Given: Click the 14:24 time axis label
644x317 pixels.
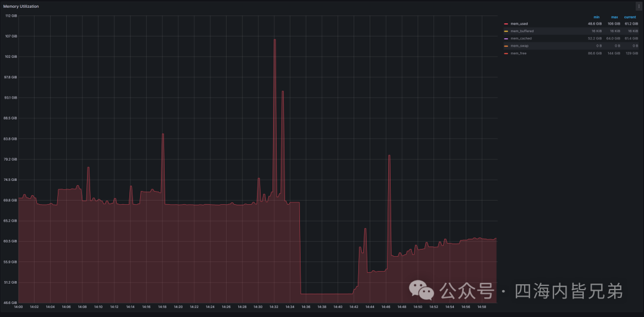Looking at the screenshot, I should click(210, 307).
